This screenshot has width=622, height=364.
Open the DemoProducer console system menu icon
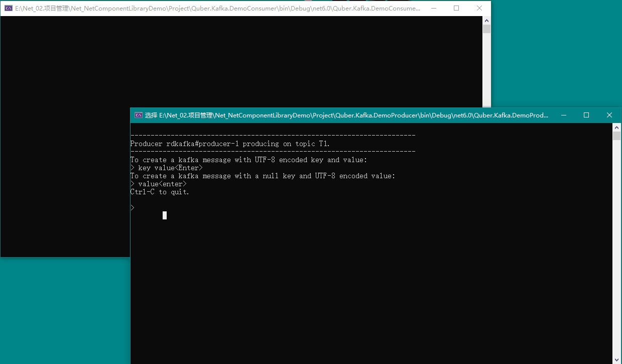click(138, 115)
